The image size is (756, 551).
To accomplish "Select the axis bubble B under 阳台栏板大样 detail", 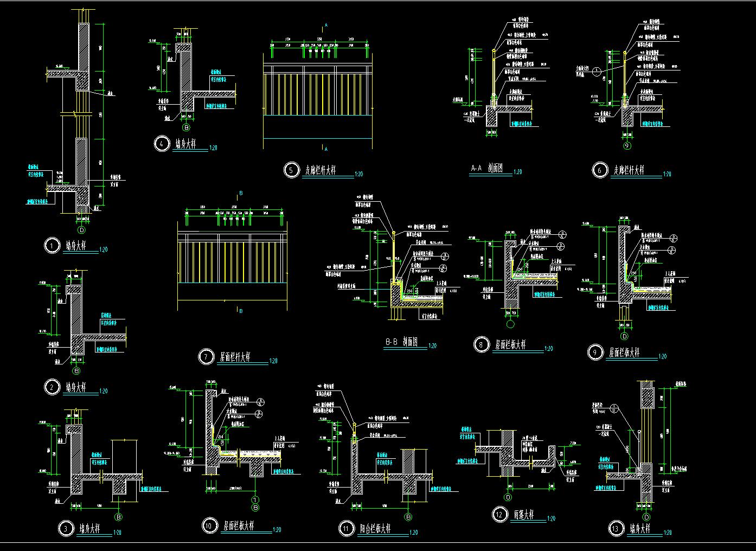I will pyautogui.click(x=408, y=516).
